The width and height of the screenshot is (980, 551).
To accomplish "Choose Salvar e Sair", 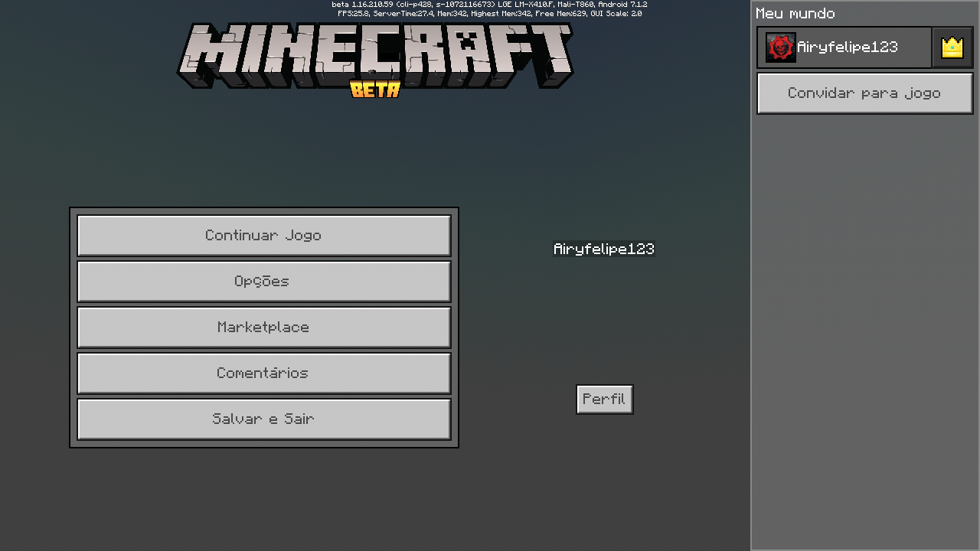I will point(264,419).
